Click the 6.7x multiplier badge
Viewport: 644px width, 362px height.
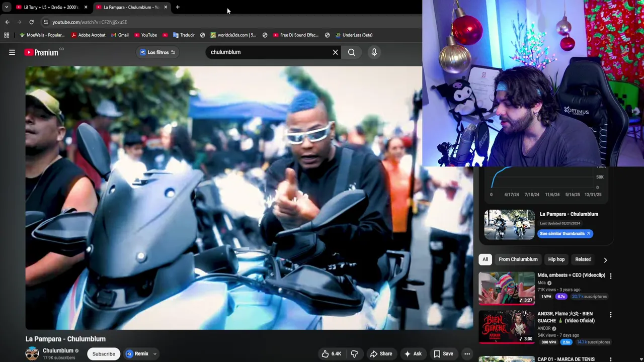click(561, 297)
